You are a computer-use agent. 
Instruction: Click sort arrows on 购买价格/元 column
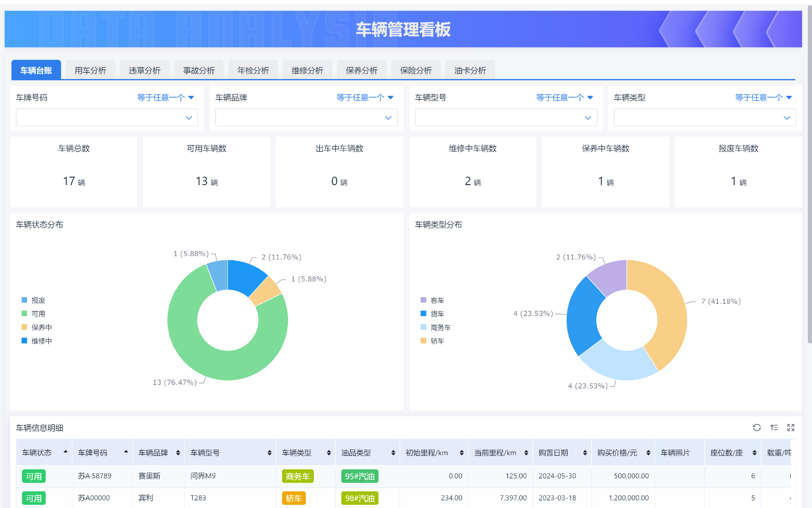(648, 453)
